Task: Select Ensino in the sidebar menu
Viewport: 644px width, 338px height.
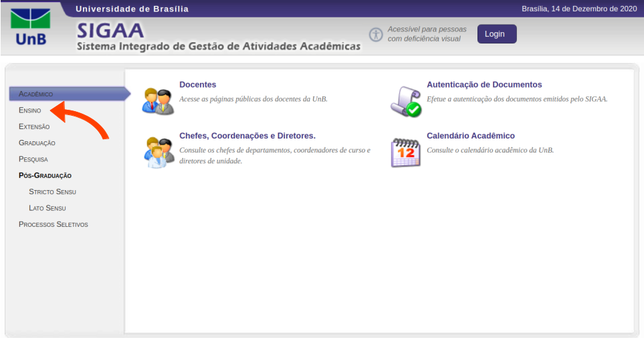Action: click(x=30, y=110)
